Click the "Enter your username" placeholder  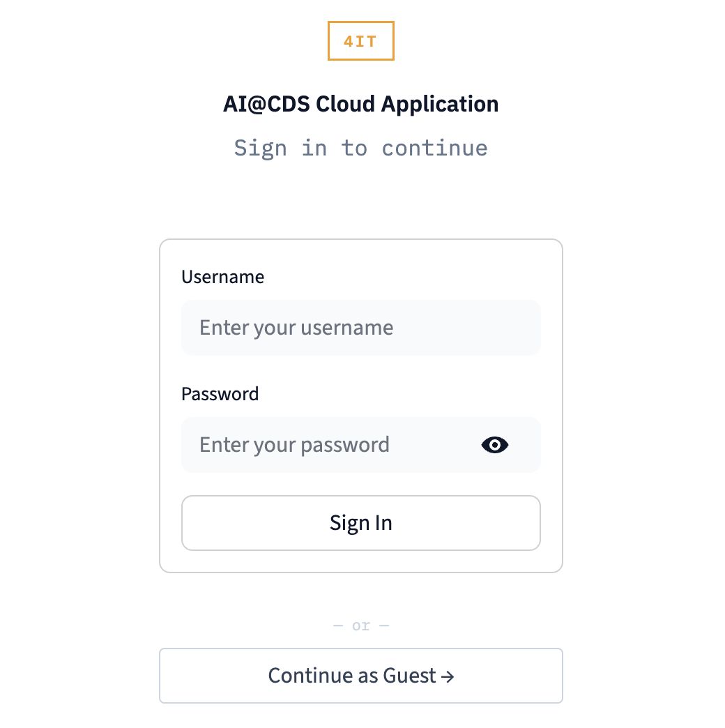pyautogui.click(x=296, y=328)
